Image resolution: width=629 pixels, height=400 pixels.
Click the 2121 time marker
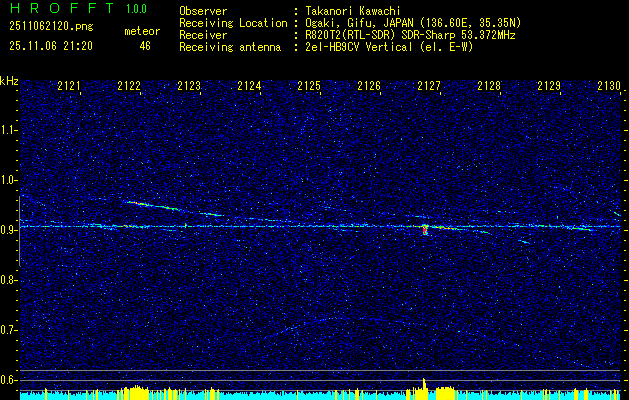[x=69, y=85]
